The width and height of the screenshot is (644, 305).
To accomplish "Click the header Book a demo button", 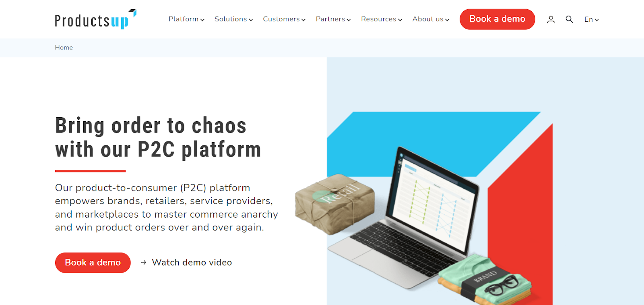I will 497,19.
